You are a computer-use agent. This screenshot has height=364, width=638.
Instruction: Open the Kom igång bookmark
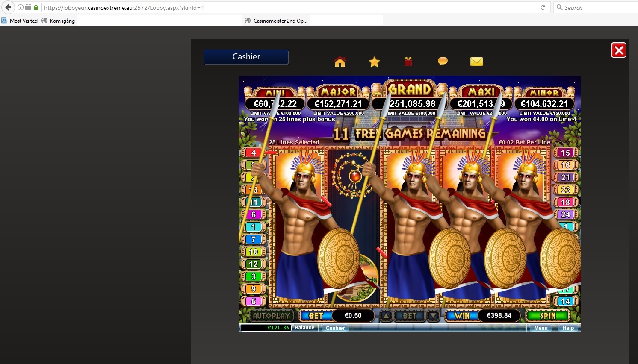[x=58, y=21]
